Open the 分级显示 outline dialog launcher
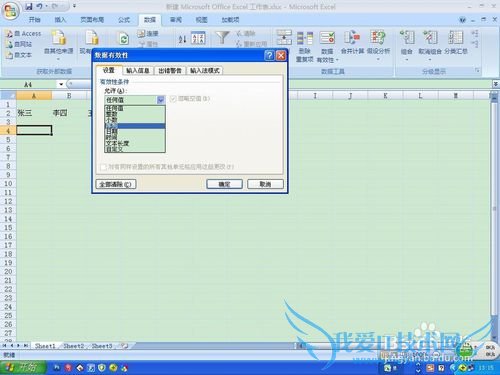This screenshot has width=500, height=375. [x=477, y=71]
